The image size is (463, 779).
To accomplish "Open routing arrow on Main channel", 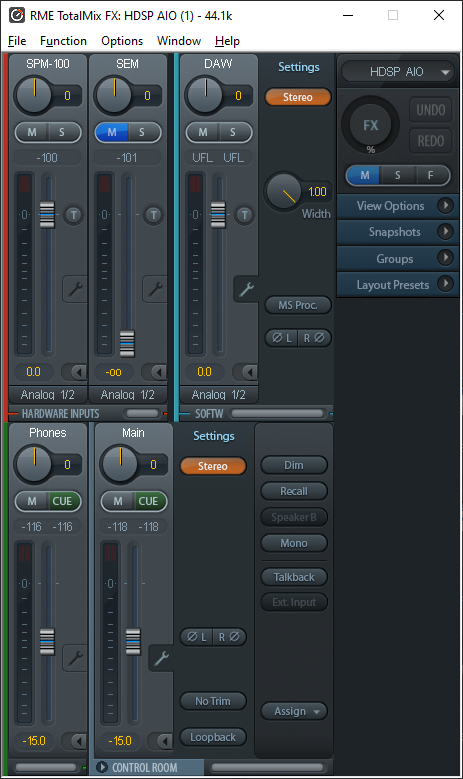I will coord(160,741).
